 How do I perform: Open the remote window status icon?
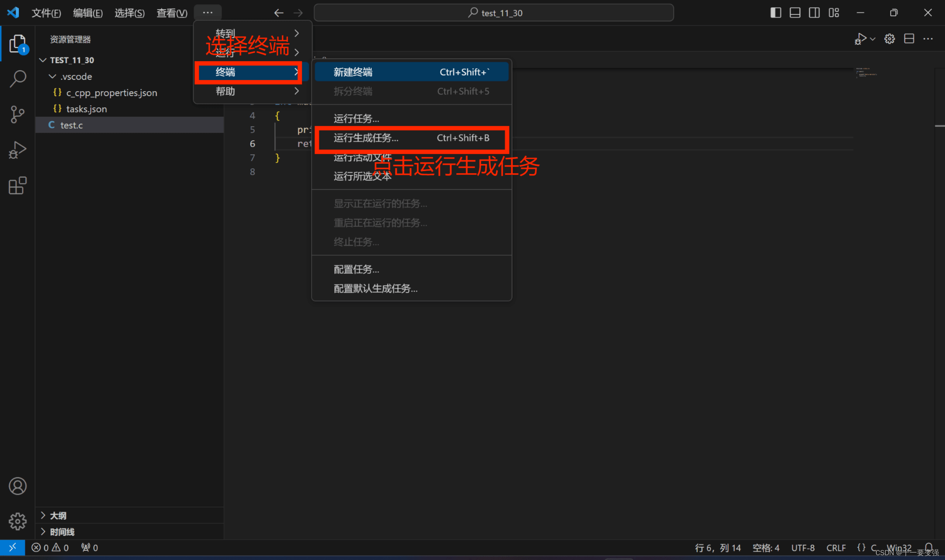tap(13, 547)
